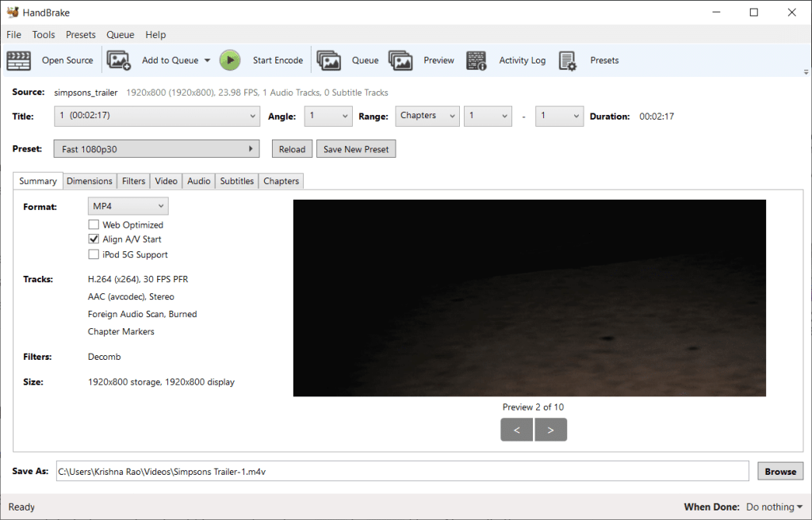The width and height of the screenshot is (812, 520).
Task: Open the Tools menu
Action: [44, 35]
